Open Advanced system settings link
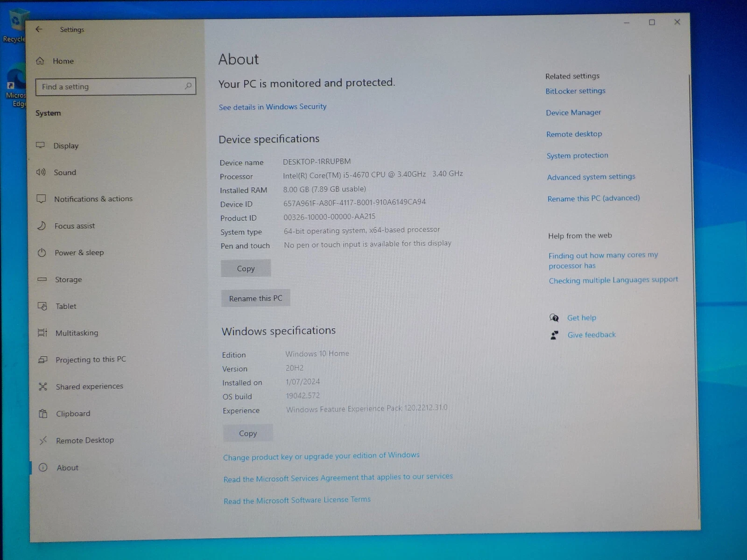This screenshot has height=560, width=747. click(591, 177)
